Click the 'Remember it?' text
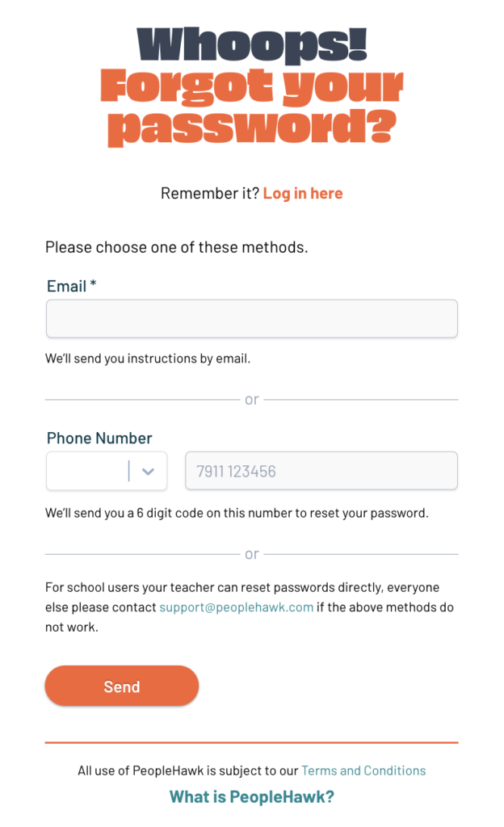This screenshot has width=504, height=827. point(210,194)
